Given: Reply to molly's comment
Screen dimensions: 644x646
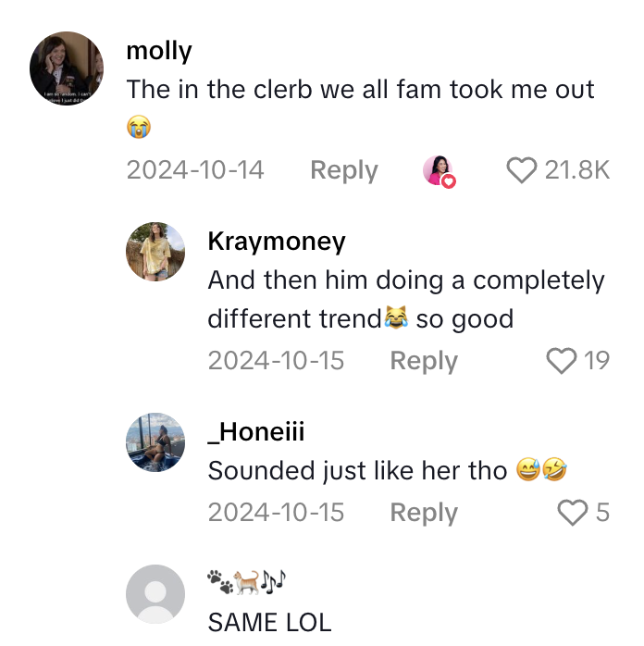Looking at the screenshot, I should point(344,170).
